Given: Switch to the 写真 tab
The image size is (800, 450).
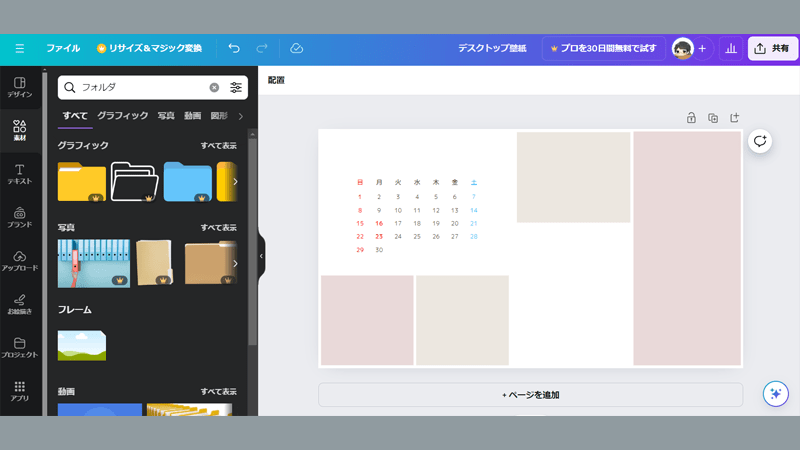Looking at the screenshot, I should [x=166, y=116].
